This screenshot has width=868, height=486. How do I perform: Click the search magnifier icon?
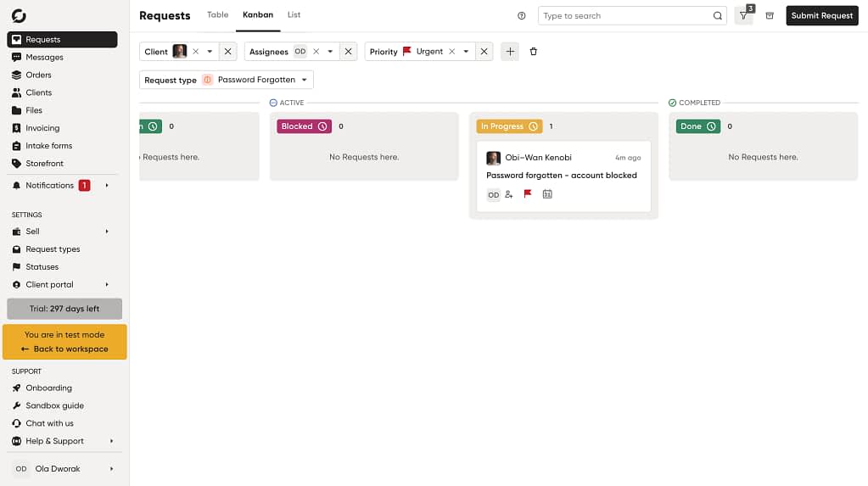coord(718,15)
